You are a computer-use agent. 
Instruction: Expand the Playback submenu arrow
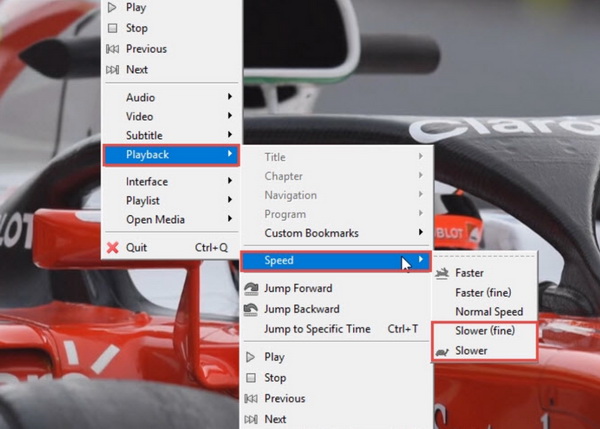[230, 154]
